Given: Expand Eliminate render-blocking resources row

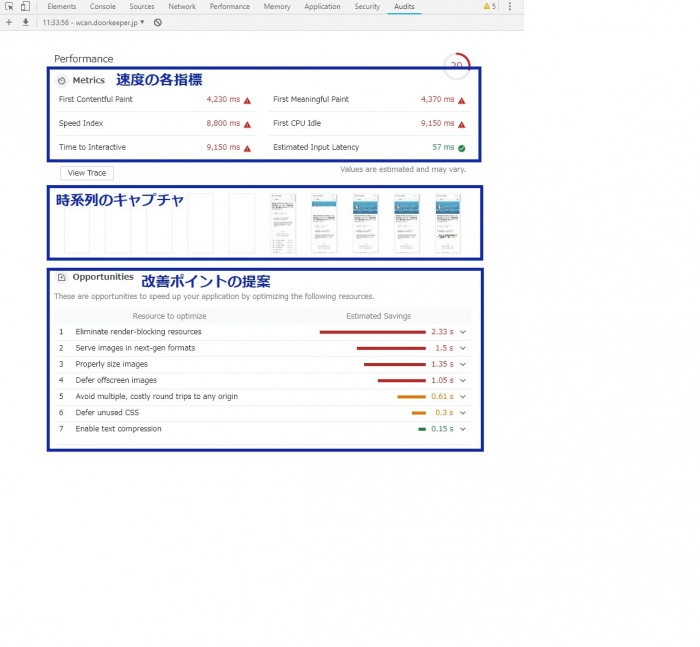Looking at the screenshot, I should 463,332.
